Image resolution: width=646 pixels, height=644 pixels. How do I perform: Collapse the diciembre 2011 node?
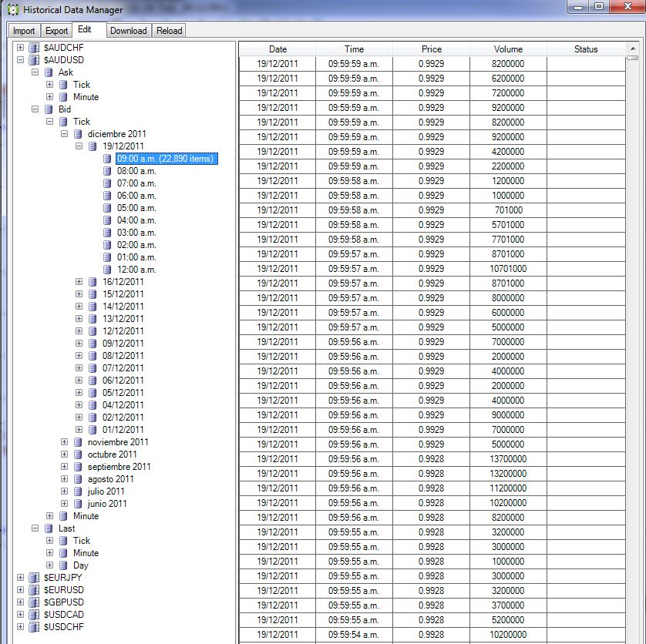coord(64,134)
